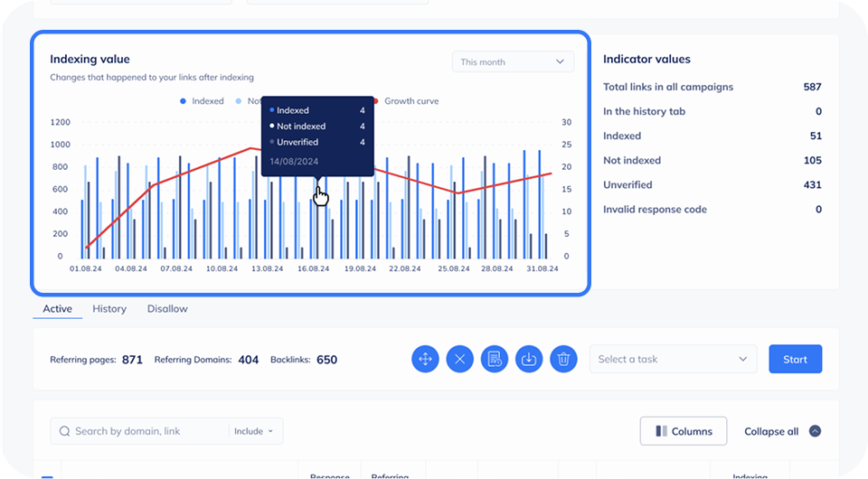Click the blue X cancel icon button
Image resolution: width=868 pixels, height=479 pixels.
459,359
